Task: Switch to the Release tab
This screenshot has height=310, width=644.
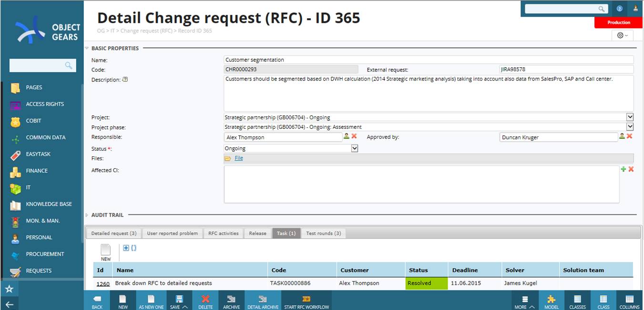Action: tap(257, 233)
